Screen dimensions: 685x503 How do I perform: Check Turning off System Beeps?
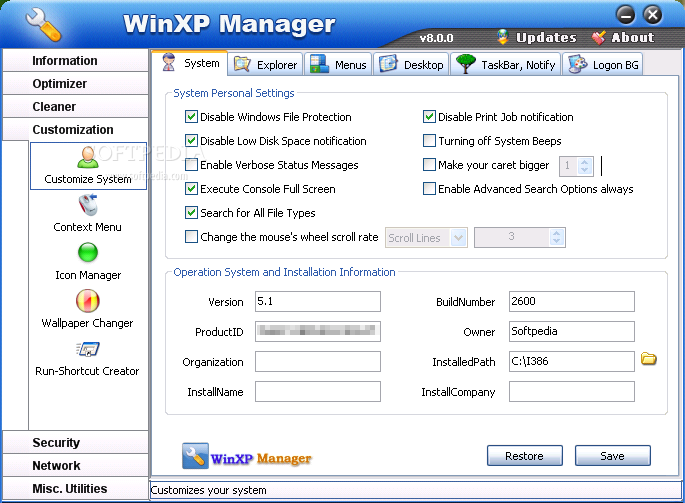[429, 141]
